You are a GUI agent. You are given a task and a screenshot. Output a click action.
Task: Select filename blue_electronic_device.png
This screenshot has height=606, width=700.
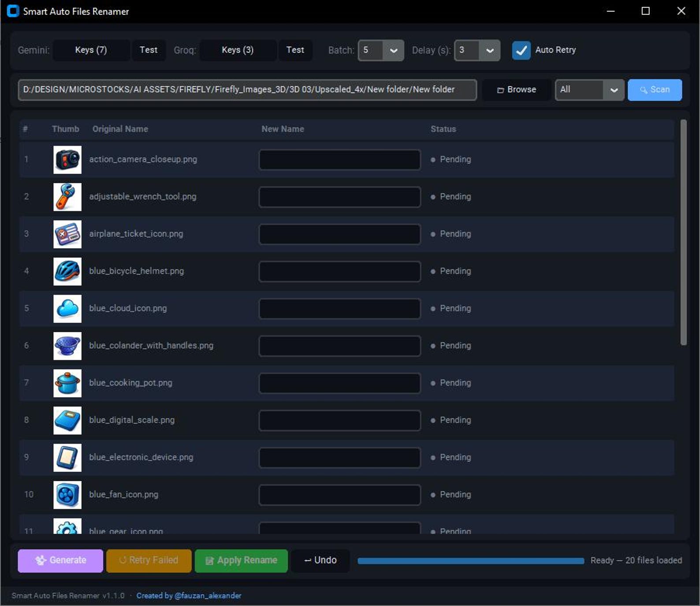pos(141,457)
